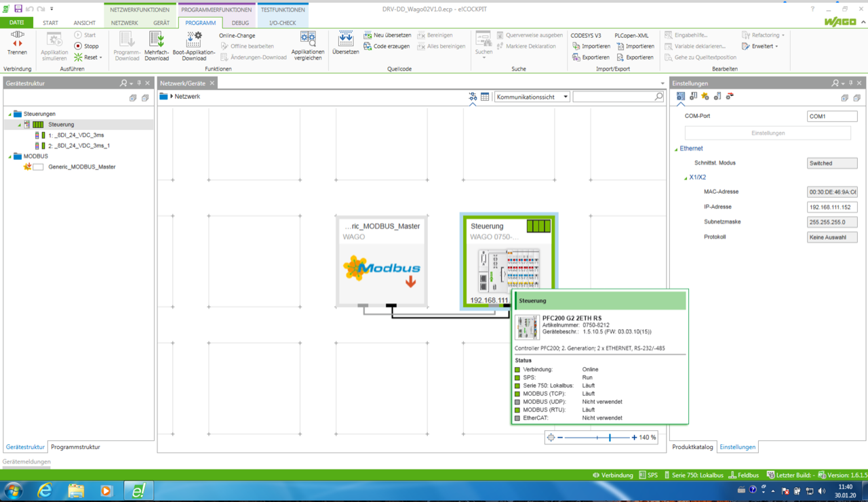This screenshot has height=502, width=868.
Task: Collapse the Steuerungen tree node
Action: tap(10, 114)
